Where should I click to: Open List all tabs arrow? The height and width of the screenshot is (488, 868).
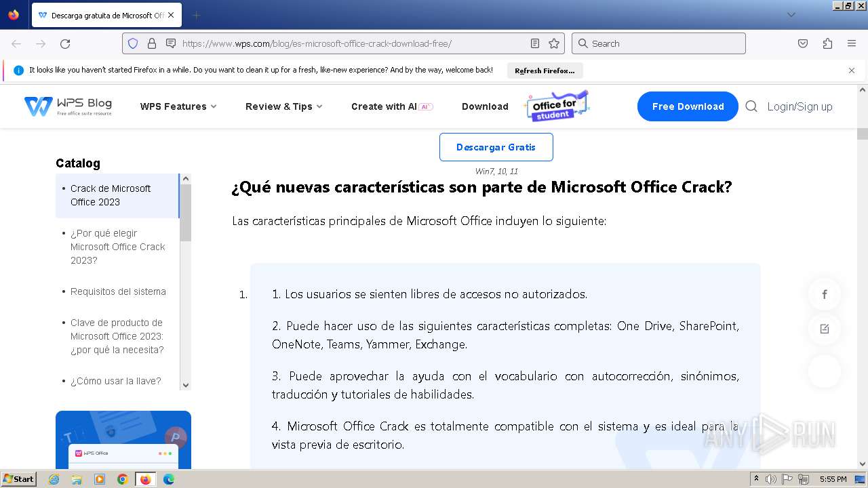[x=791, y=15]
